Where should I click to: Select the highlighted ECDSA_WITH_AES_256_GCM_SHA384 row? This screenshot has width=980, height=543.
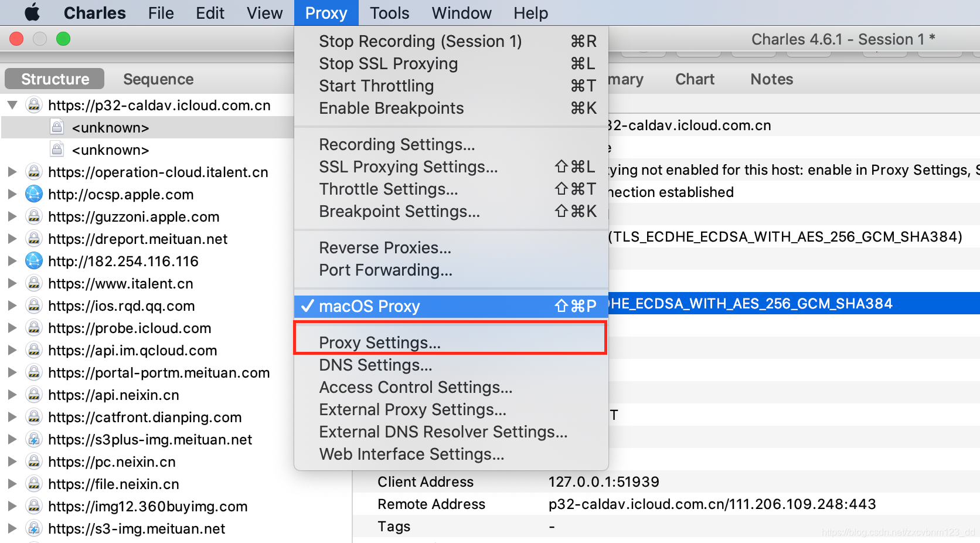coord(794,303)
